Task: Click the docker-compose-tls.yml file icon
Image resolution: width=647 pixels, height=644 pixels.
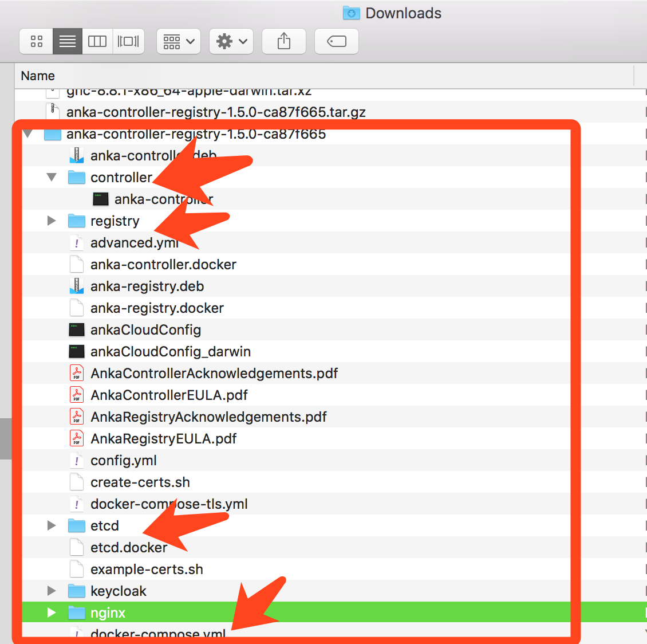Action: point(77,504)
